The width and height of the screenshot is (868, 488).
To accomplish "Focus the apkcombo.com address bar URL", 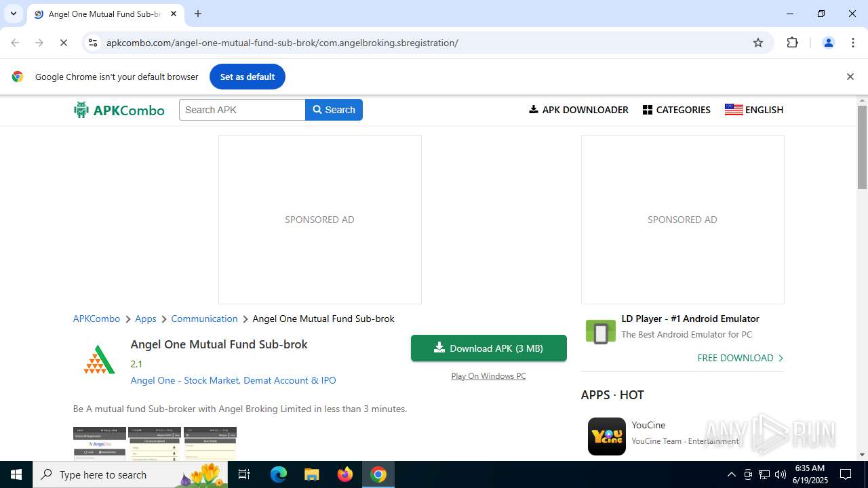I will tap(282, 43).
